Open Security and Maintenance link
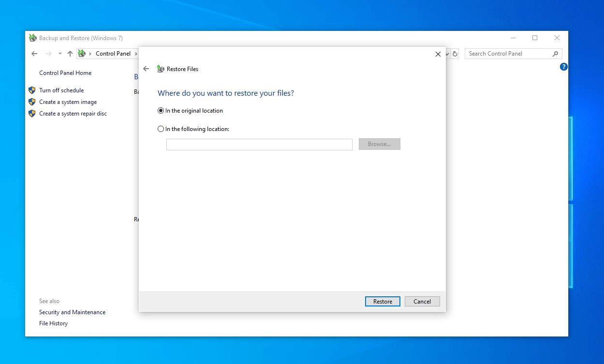The image size is (604, 364). coord(72,312)
